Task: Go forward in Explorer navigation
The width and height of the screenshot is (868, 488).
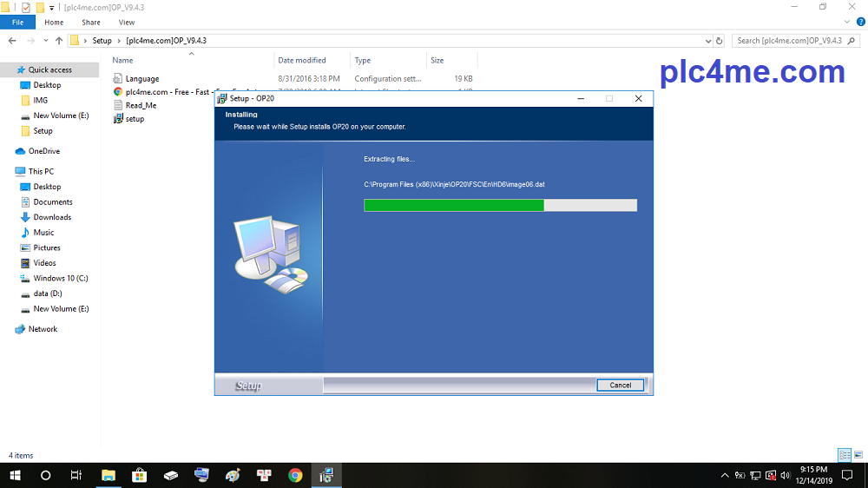Action: pyautogui.click(x=30, y=41)
